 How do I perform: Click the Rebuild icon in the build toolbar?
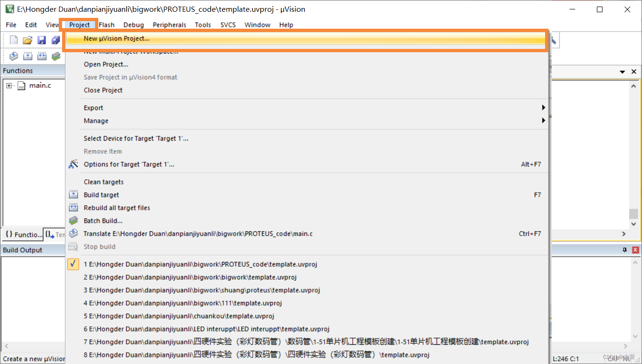(x=42, y=56)
